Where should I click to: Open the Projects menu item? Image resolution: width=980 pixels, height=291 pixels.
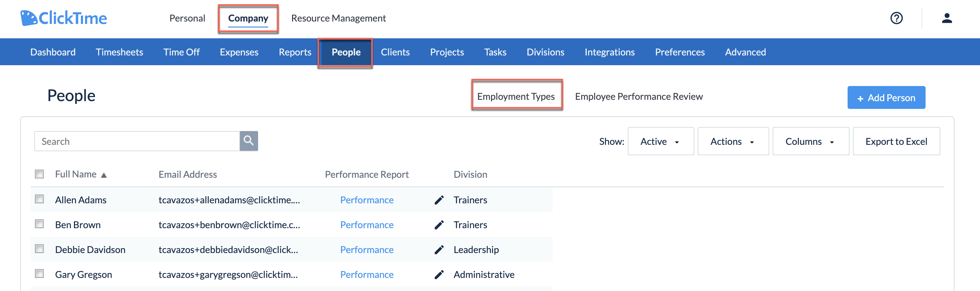pyautogui.click(x=447, y=52)
